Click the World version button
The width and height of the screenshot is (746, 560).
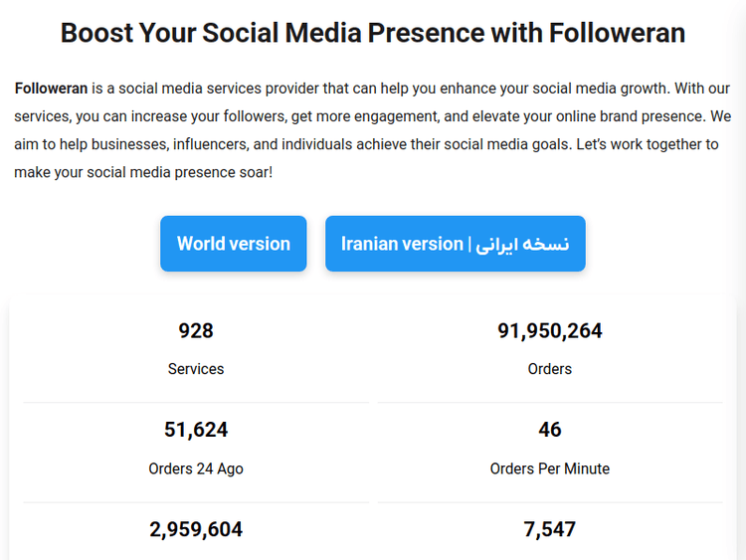234,244
